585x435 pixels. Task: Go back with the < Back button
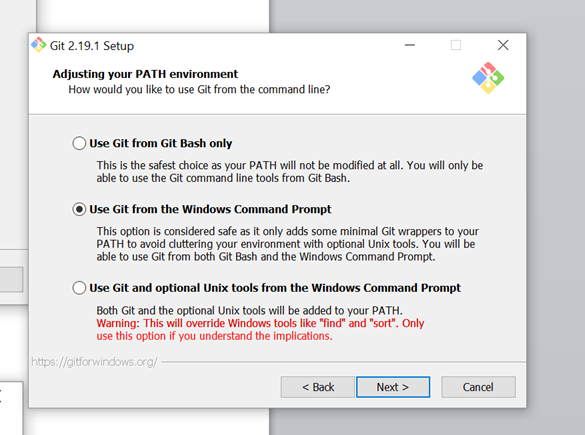coord(317,387)
